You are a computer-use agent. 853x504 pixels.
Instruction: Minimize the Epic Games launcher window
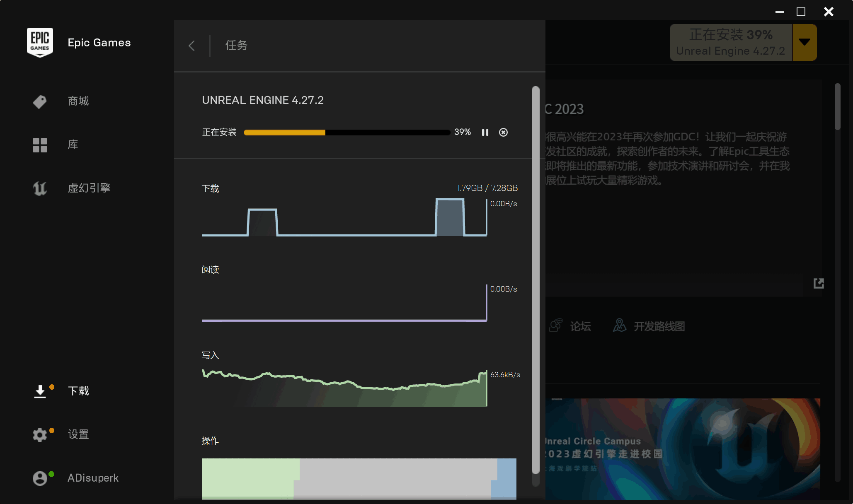[780, 12]
